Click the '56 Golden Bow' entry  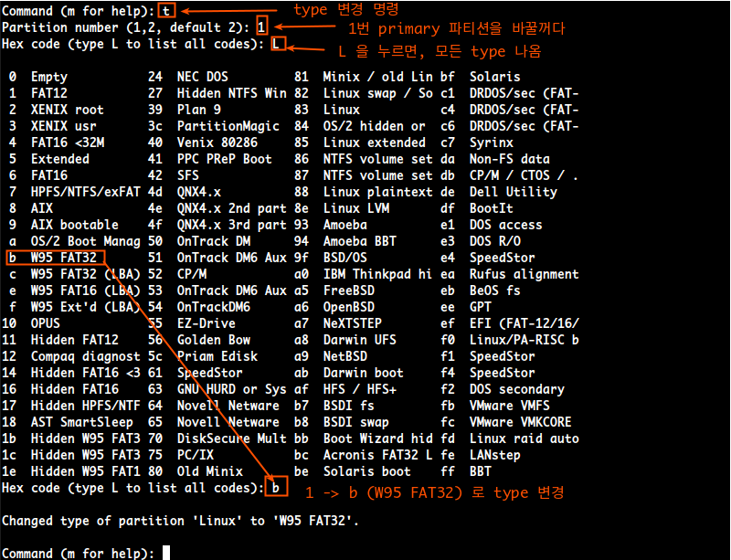[x=199, y=340]
